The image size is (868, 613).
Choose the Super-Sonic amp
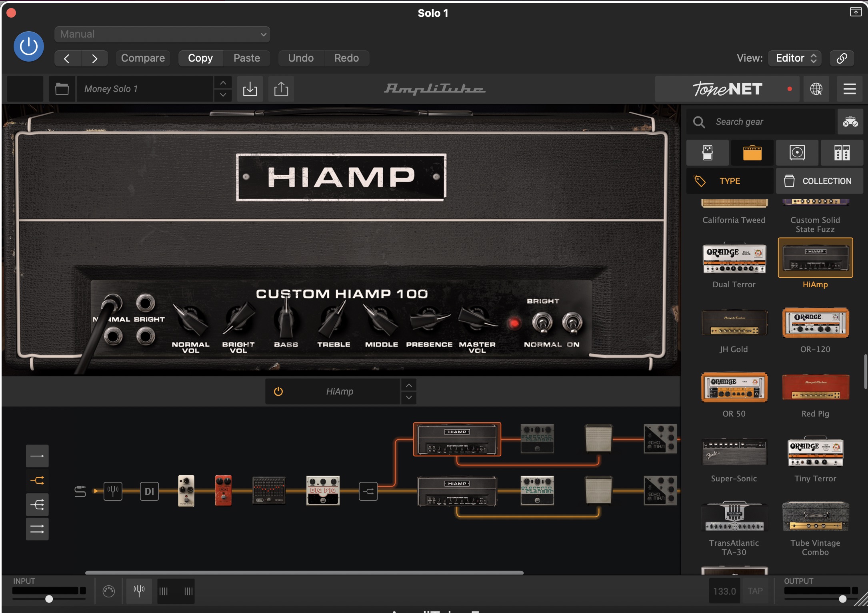[734, 459]
